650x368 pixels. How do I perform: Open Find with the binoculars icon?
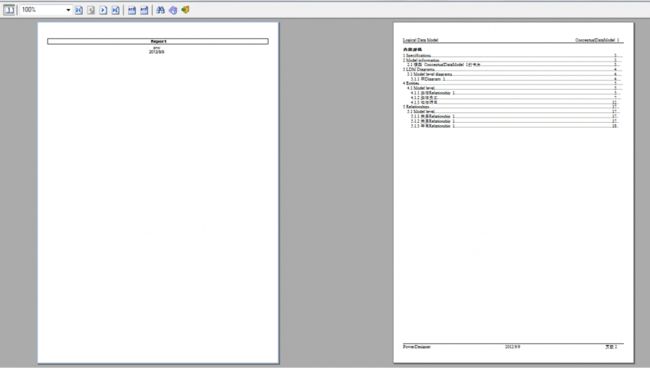160,10
